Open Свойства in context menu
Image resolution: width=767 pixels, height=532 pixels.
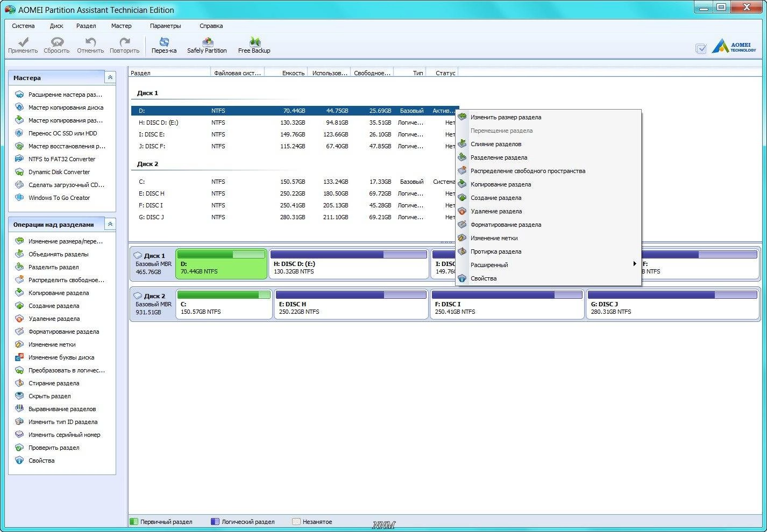(548, 278)
